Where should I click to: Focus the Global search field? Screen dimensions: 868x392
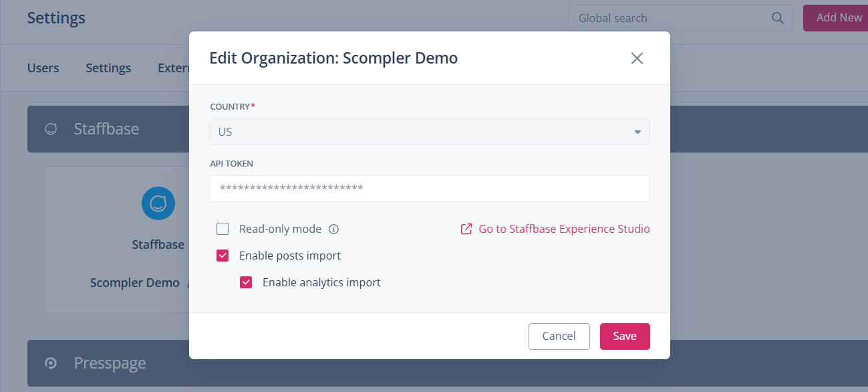pyautogui.click(x=668, y=18)
